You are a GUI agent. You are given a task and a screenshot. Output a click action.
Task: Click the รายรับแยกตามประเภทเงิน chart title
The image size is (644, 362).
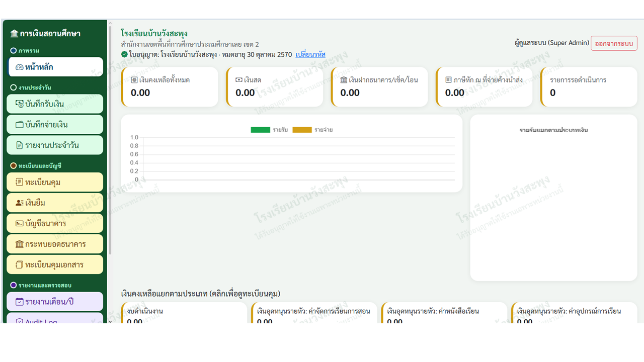(x=554, y=130)
